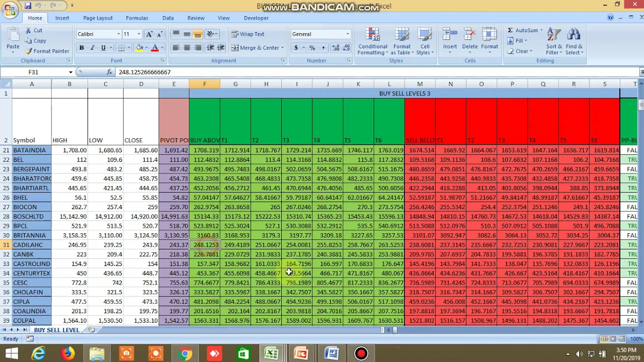Toggle Bold formatting

tap(82, 48)
